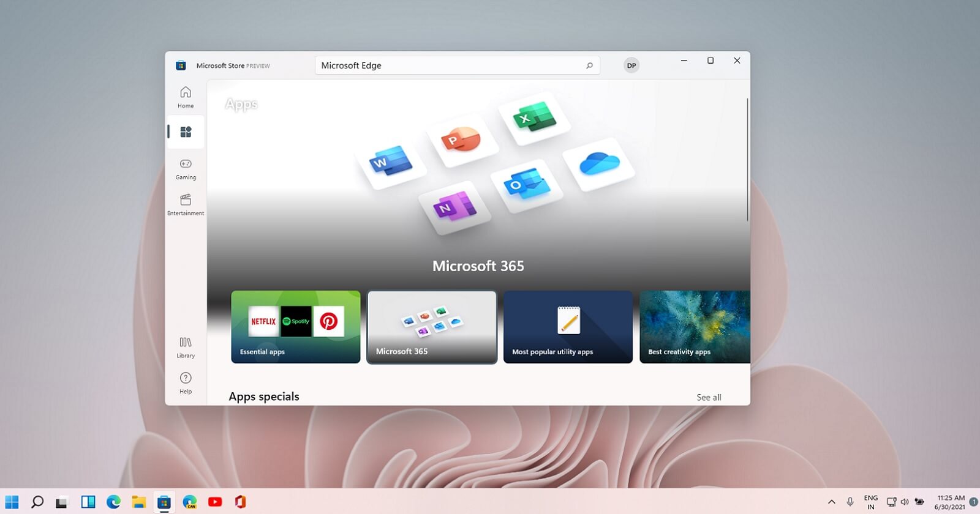Click the battery tray icon
This screenshot has width=980, height=514.
(x=919, y=502)
